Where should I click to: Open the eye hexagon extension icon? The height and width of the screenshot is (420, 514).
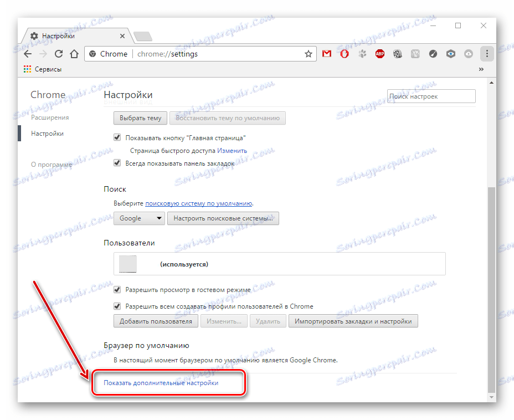[x=451, y=54]
